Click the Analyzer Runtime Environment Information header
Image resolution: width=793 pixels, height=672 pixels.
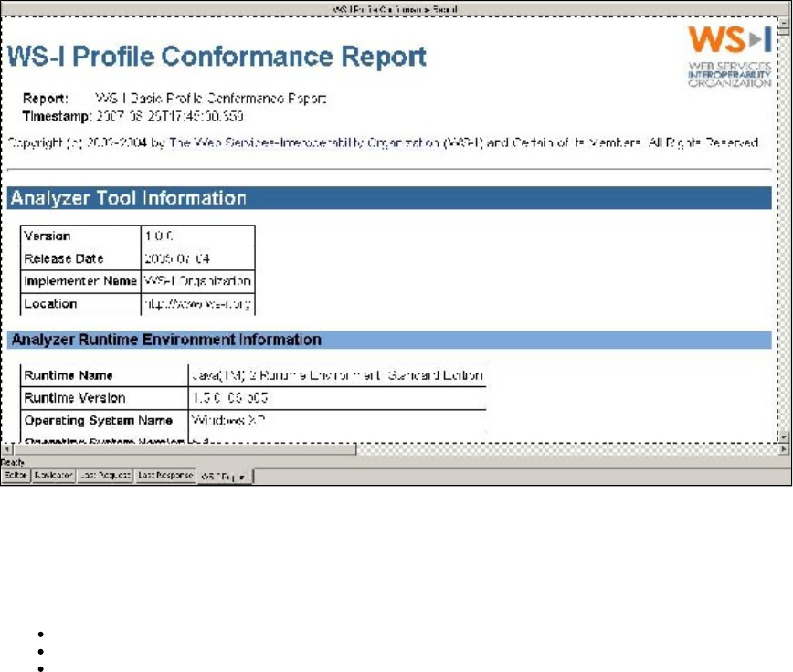click(389, 340)
